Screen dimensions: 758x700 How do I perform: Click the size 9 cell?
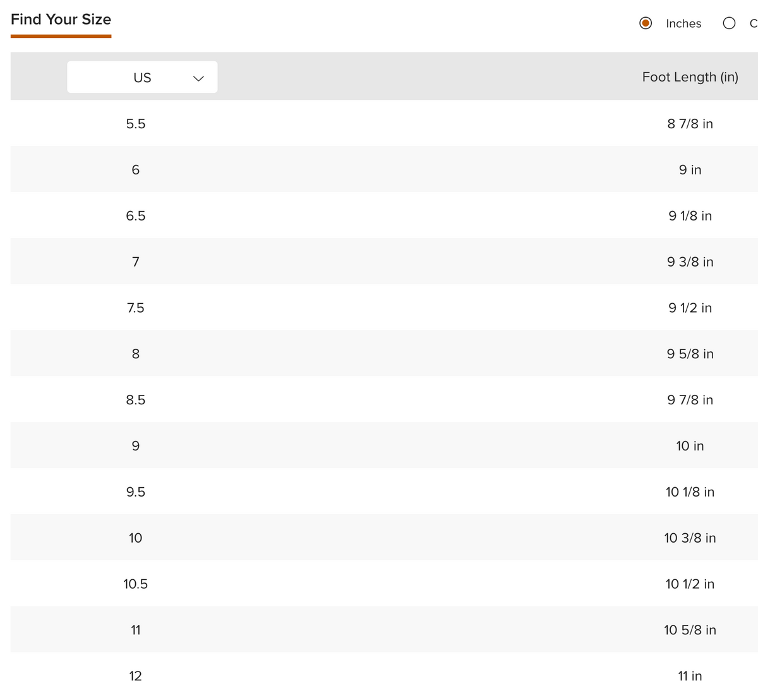click(136, 446)
